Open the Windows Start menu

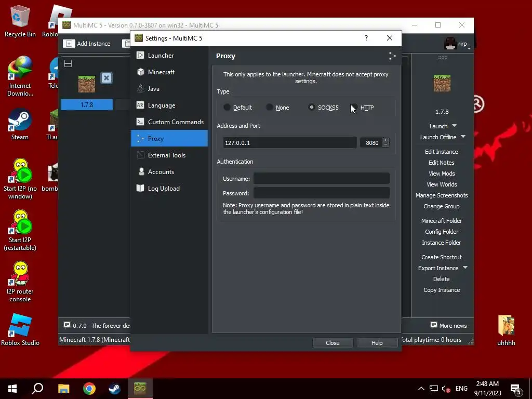coord(12,389)
